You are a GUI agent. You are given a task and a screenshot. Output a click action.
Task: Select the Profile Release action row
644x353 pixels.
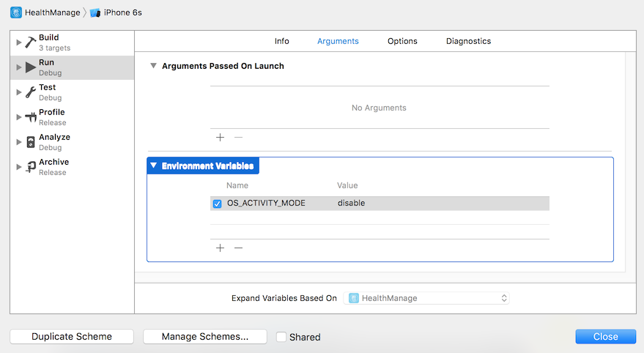click(x=73, y=117)
